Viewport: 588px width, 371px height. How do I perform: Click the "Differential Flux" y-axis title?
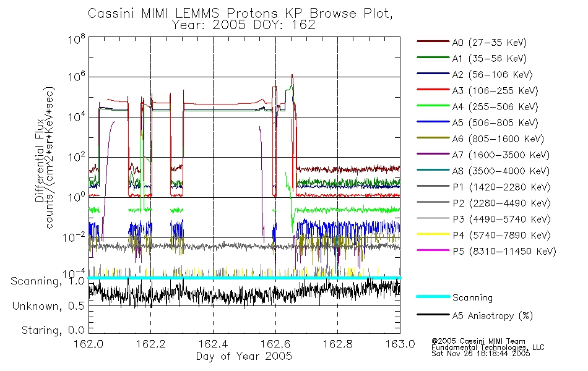tap(40, 161)
